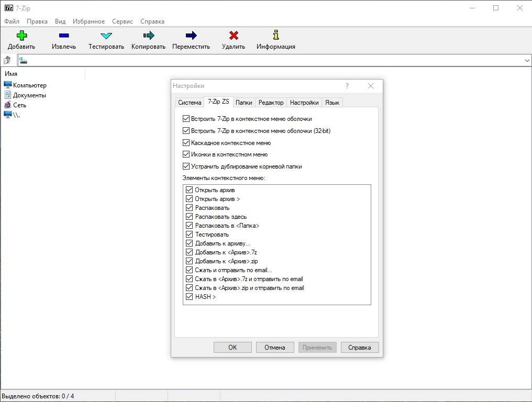Viewport: 532px width, 402px height.
Task: Uncheck first 'Открыть архив' item
Action: tap(190, 189)
